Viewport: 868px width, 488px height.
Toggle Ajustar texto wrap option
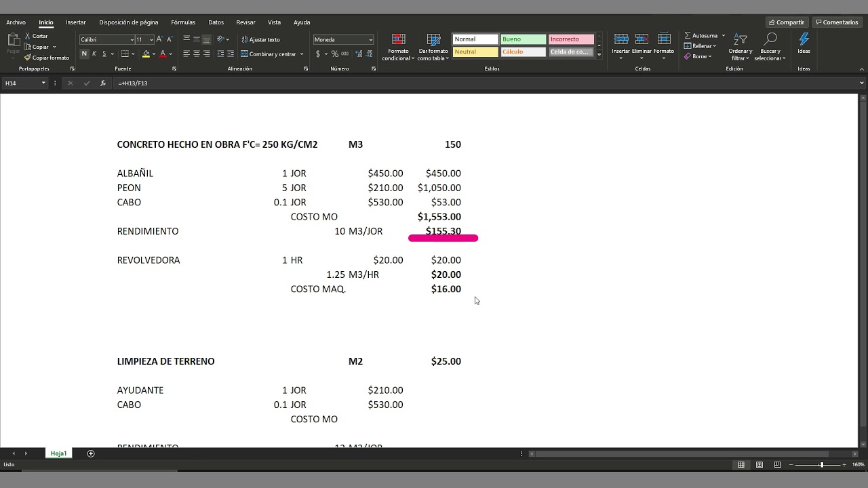coord(260,39)
